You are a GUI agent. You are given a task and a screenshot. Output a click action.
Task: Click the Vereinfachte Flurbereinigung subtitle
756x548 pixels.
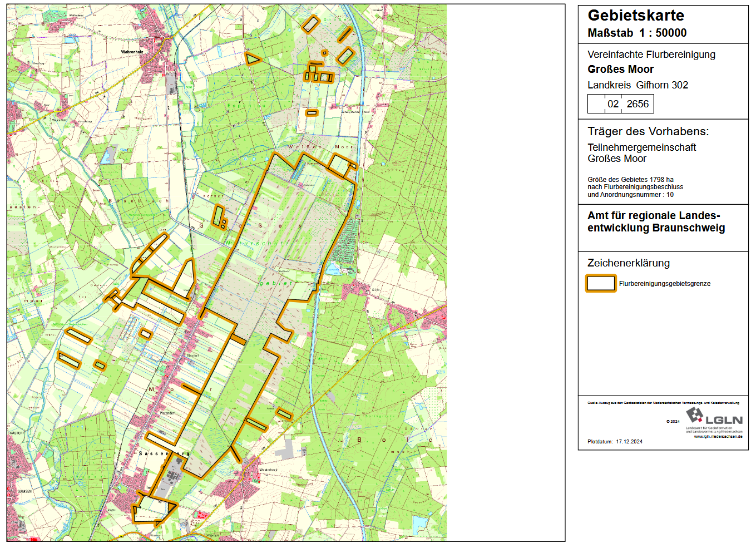(651, 55)
